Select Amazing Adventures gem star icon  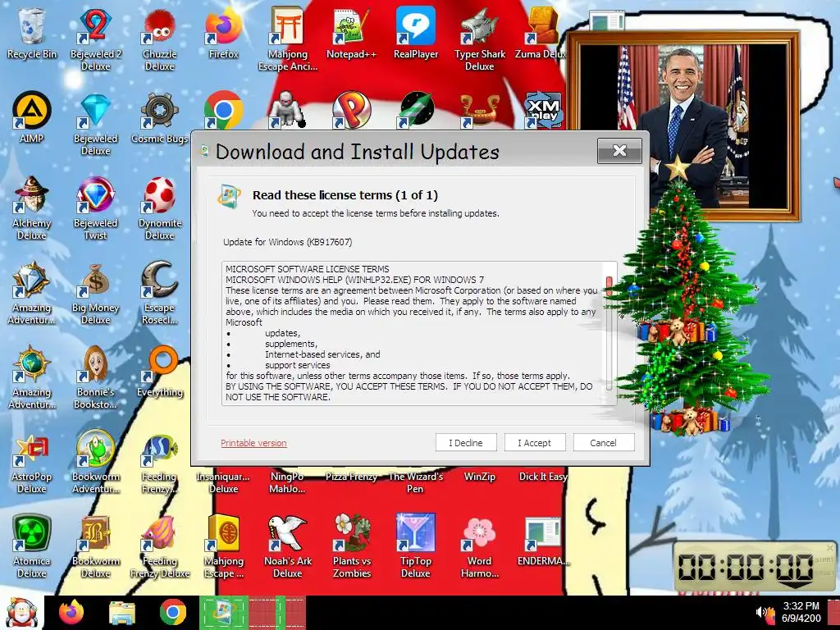[x=32, y=293]
